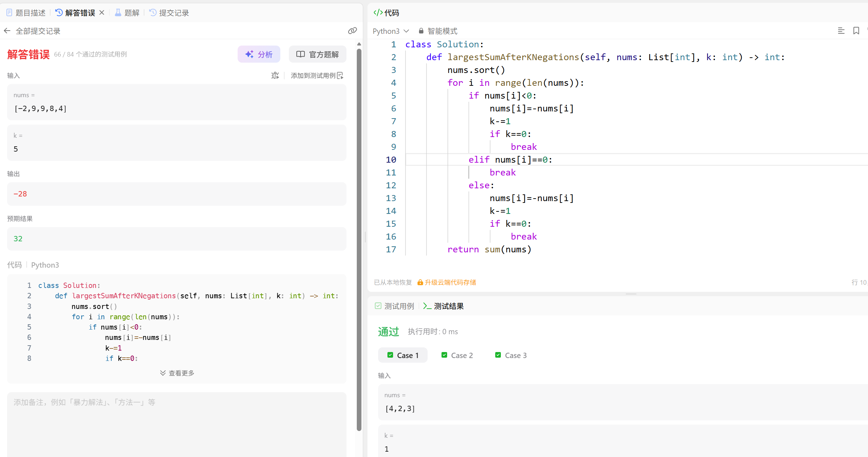Click the format code icon
Viewport: 868px width, 457px height.
(841, 31)
